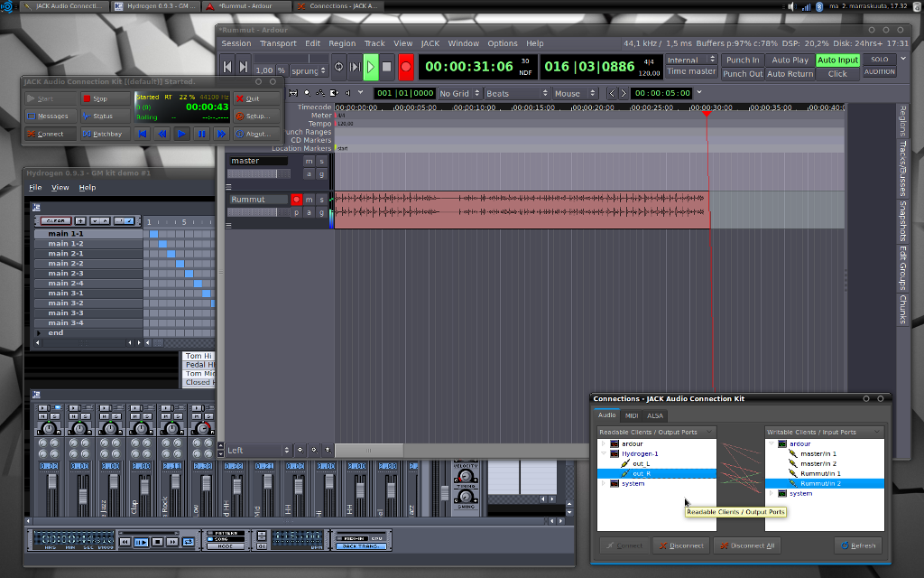Viewport: 924px width, 578px height.
Task: Switch to the MIDI tab in Connections
Action: [x=632, y=415]
